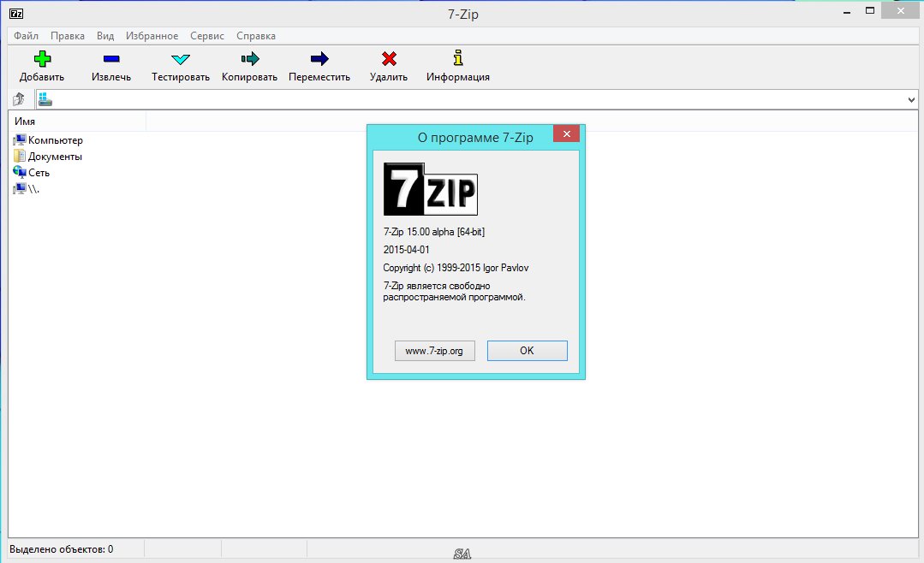Click the Документы folder icon
The image size is (924, 563).
(x=20, y=156)
